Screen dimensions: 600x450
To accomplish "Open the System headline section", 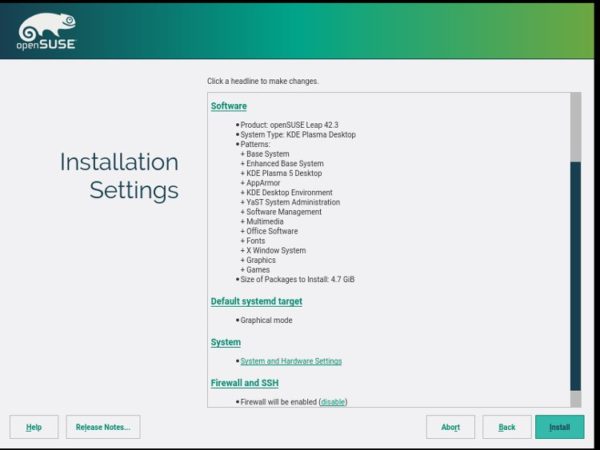I will (x=226, y=342).
